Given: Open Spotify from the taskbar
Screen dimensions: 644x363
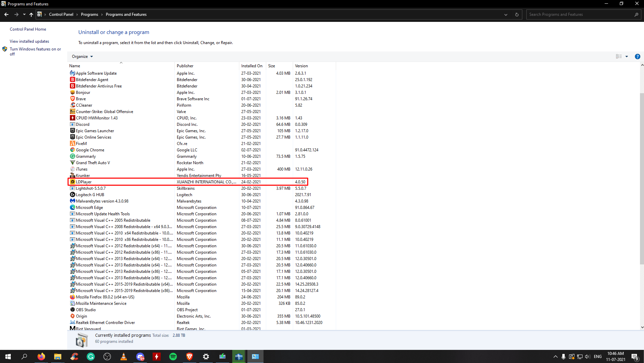Looking at the screenshot, I should point(173,356).
